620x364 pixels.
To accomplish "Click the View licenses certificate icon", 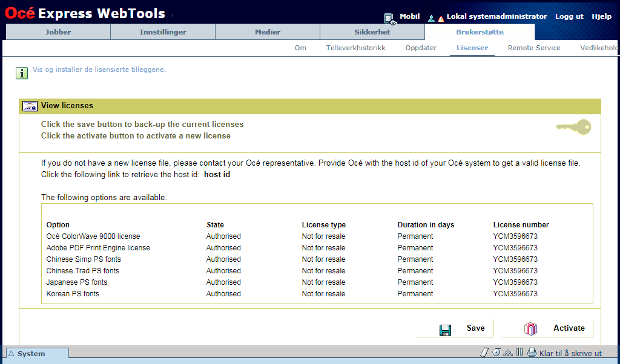I will click(x=30, y=106).
